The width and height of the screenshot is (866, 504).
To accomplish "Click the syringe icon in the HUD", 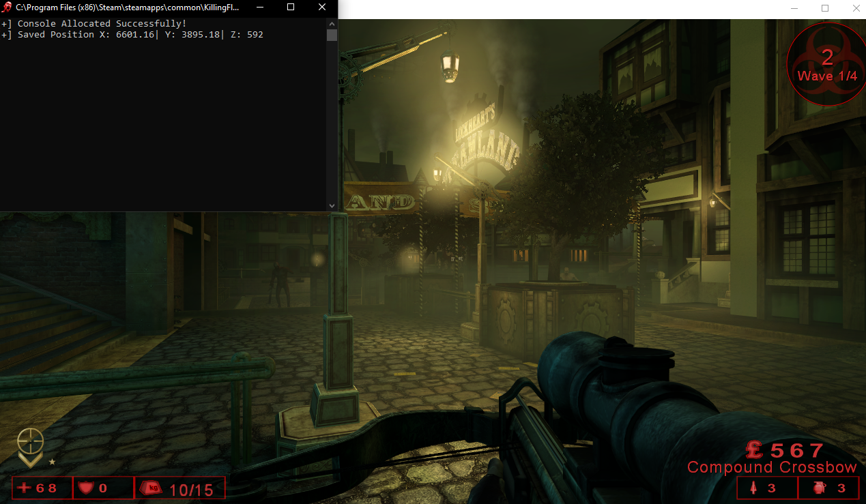I will coord(753,488).
